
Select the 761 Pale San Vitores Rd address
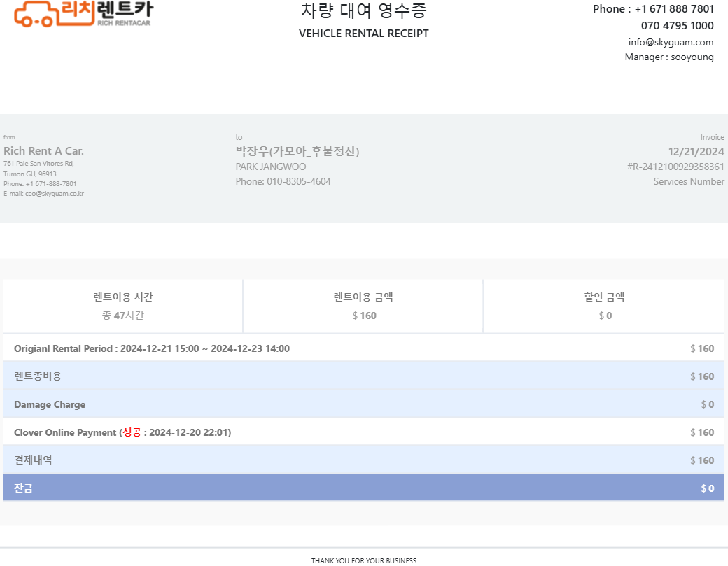38,163
